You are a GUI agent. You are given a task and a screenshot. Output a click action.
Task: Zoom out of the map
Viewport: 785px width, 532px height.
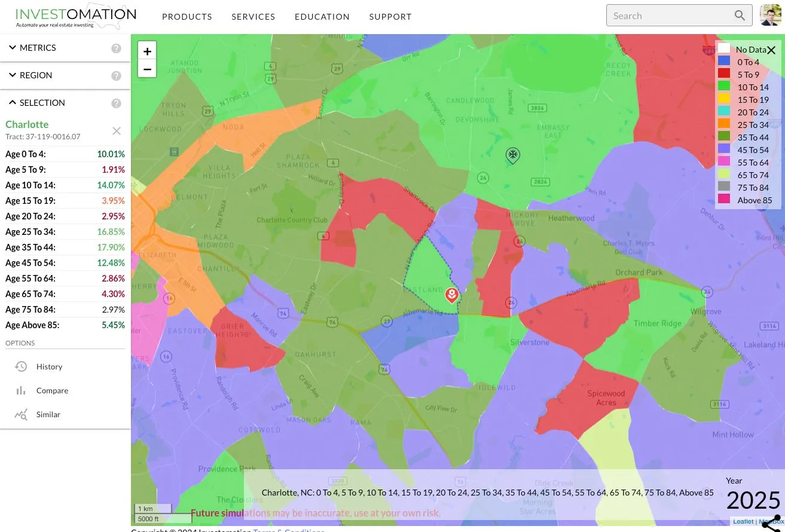(147, 69)
